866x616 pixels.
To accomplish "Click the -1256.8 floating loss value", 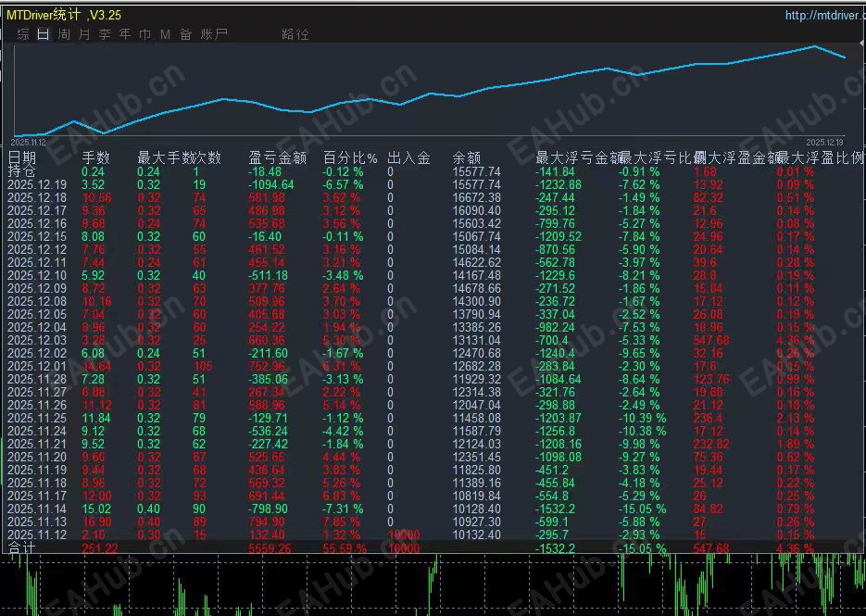I will coord(555,432).
